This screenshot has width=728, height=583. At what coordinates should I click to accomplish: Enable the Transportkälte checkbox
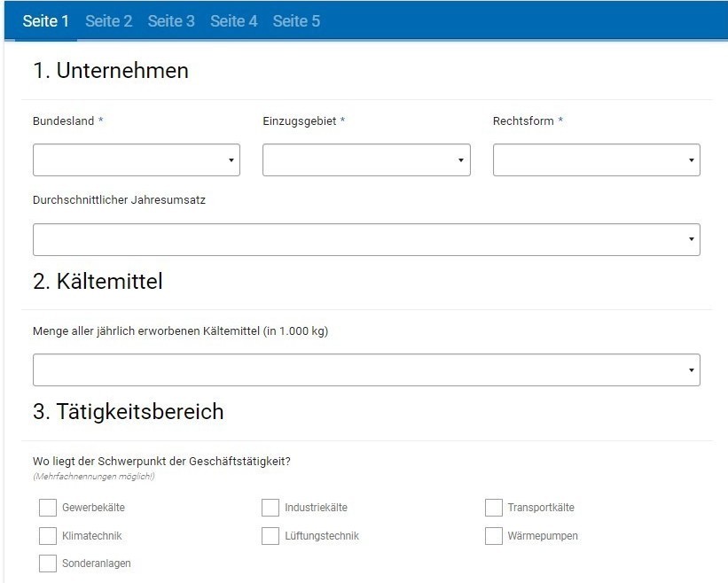coord(494,508)
